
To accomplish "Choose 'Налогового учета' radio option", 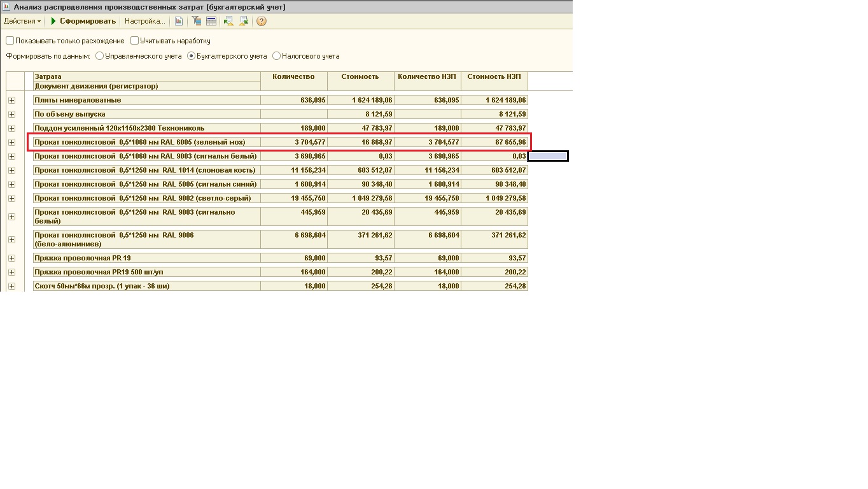I will [x=276, y=56].
